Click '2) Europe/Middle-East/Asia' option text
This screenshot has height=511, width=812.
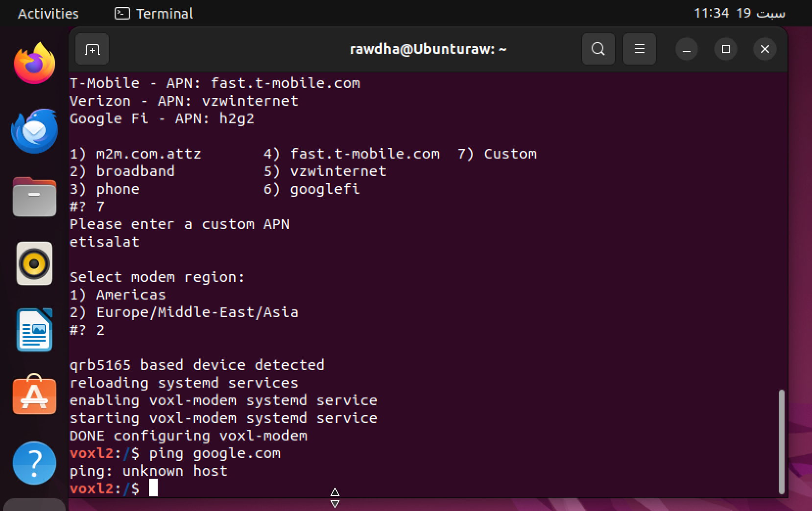click(x=184, y=312)
